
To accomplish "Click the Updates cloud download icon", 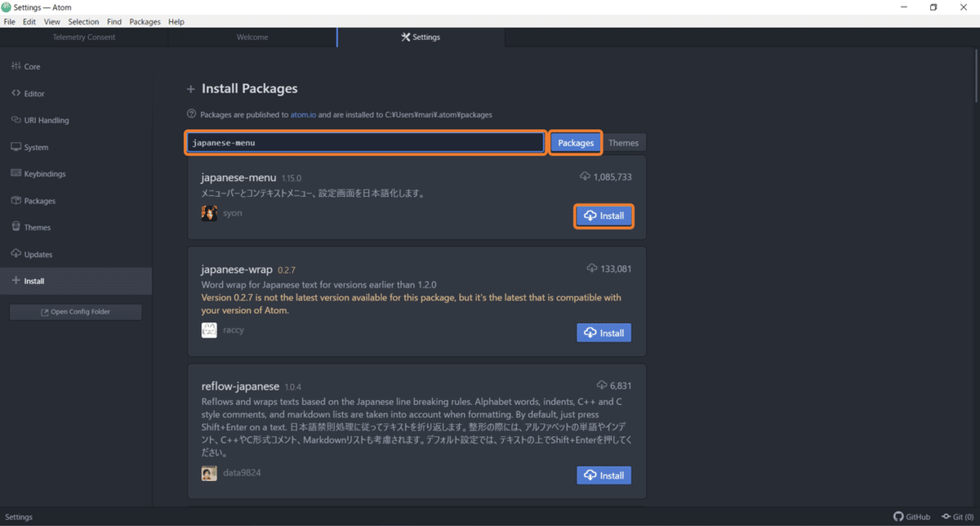I will tap(16, 254).
